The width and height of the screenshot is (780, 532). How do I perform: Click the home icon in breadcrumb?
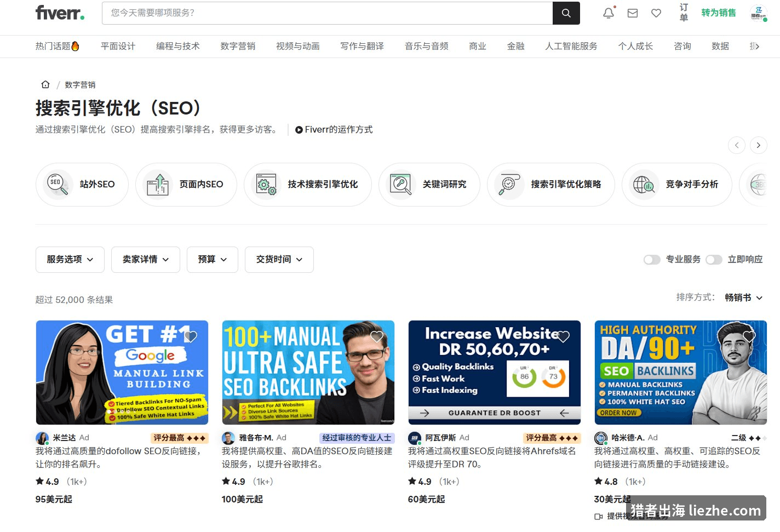pos(45,84)
